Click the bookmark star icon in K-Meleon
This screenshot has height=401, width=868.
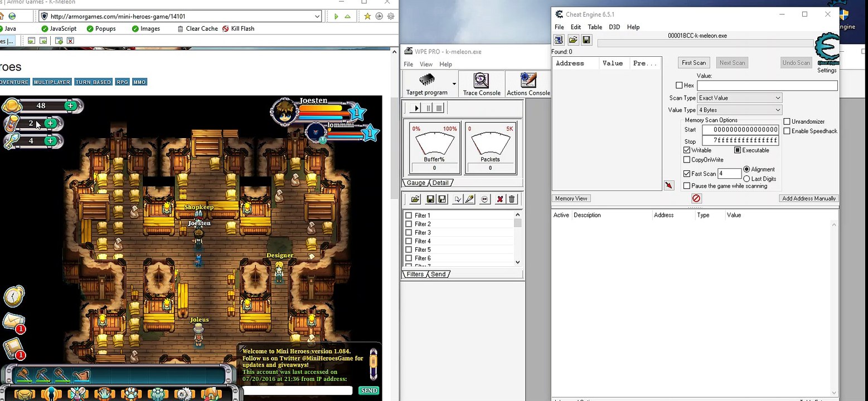click(x=367, y=16)
